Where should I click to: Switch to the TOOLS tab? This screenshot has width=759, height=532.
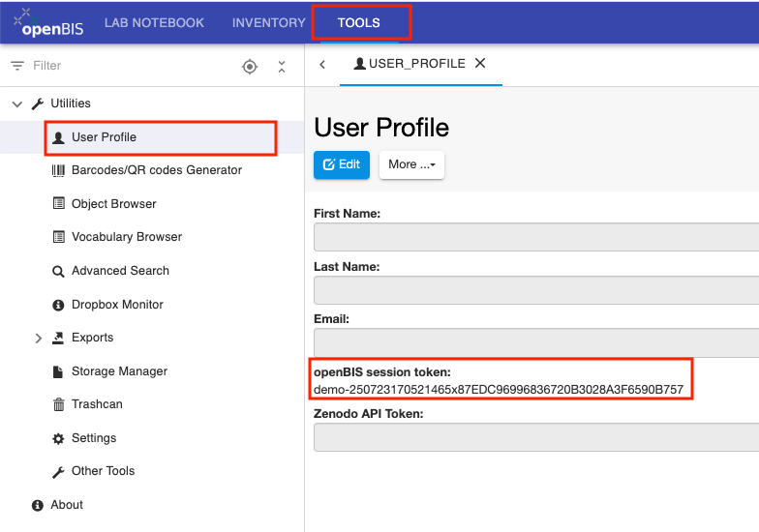pos(358,23)
